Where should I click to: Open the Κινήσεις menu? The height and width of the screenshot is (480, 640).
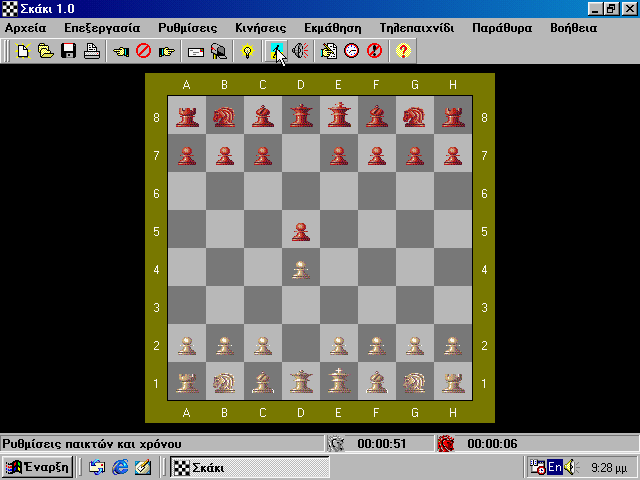[x=260, y=28]
